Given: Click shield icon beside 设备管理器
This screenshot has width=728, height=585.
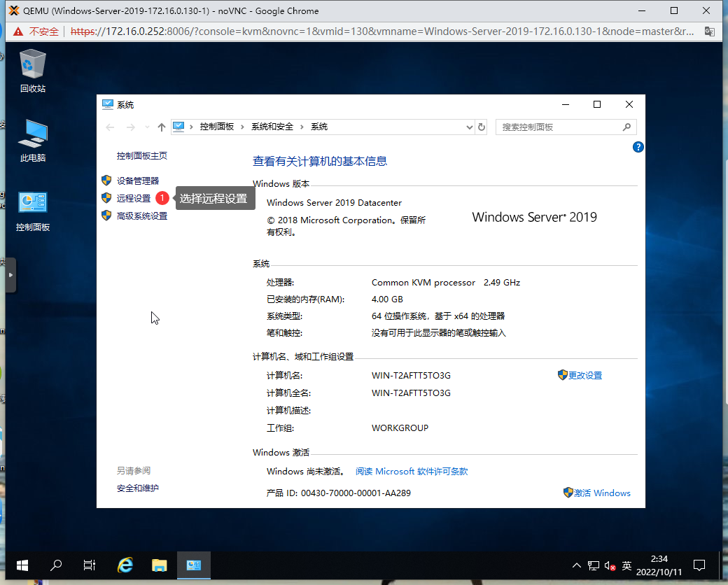Looking at the screenshot, I should (106, 180).
